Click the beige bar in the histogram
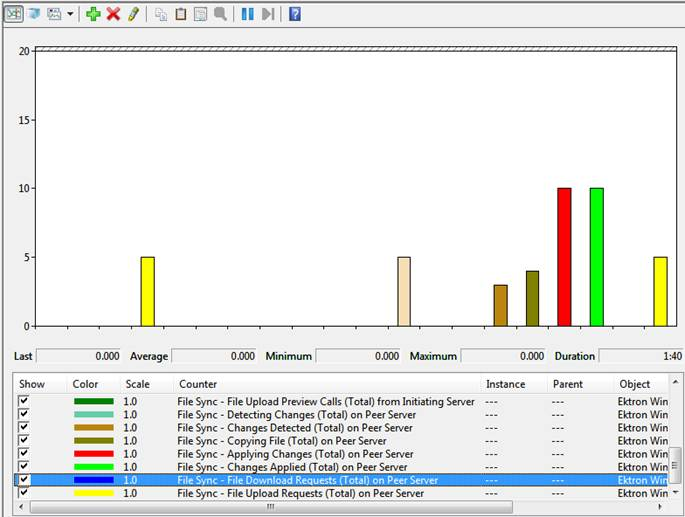Screen dimensions: 685x517 (404, 291)
